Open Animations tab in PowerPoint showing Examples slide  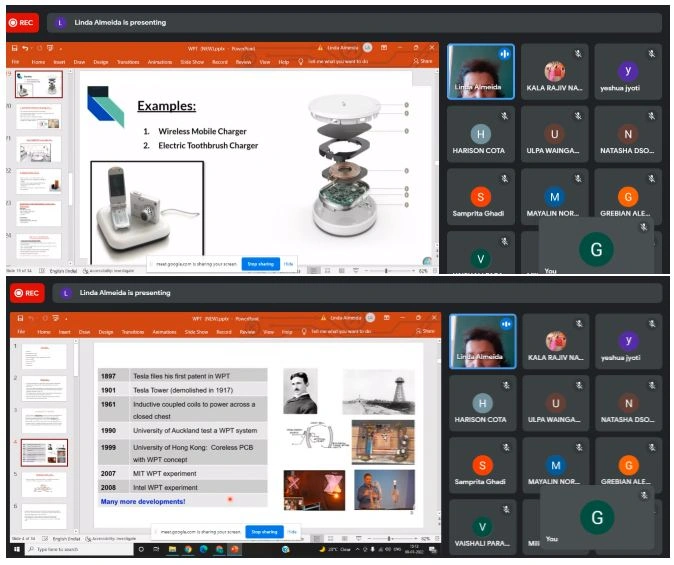tap(160, 62)
